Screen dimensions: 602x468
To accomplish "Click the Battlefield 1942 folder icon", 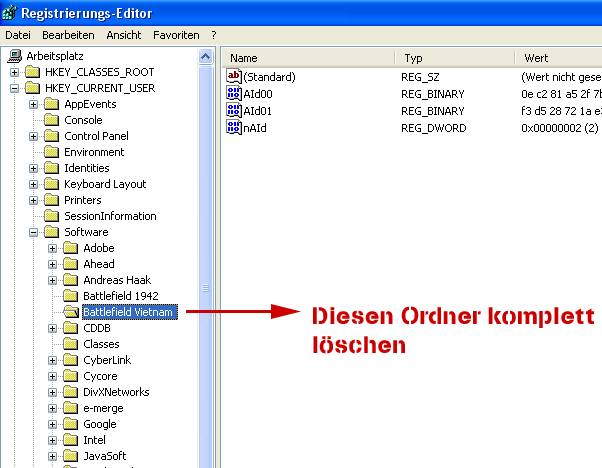I will (71, 296).
